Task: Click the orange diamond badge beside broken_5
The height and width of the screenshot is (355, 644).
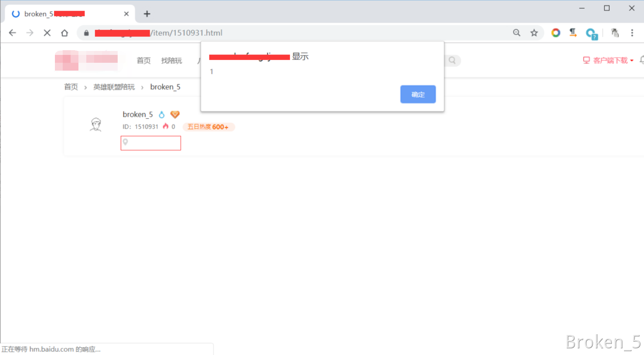Action: point(175,115)
